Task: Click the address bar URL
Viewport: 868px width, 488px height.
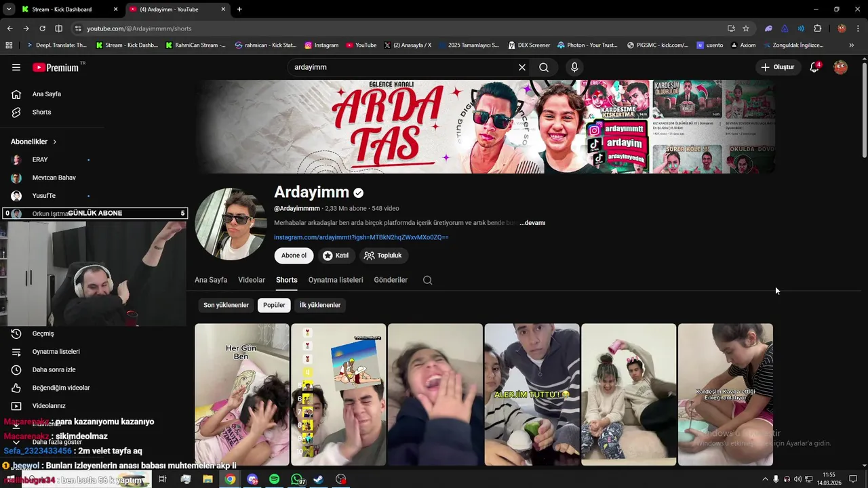Action: pyautogui.click(x=139, y=28)
